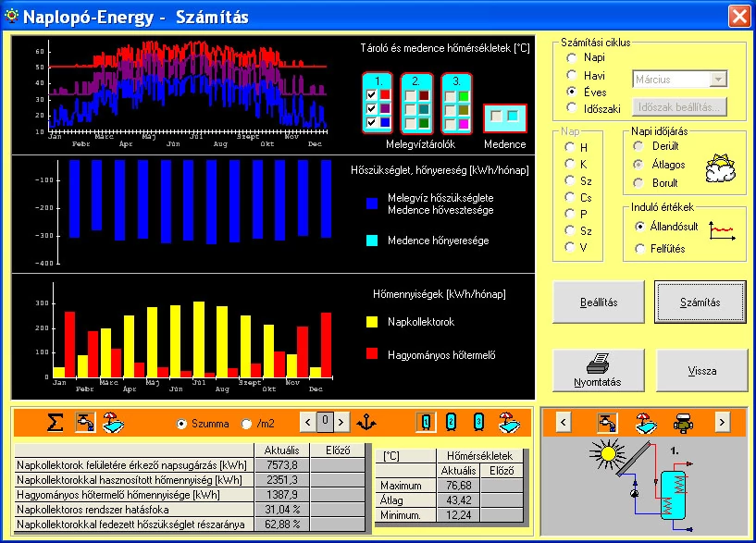Enable tank 3 green curve checkbox
The width and height of the screenshot is (756, 543).
click(451, 96)
